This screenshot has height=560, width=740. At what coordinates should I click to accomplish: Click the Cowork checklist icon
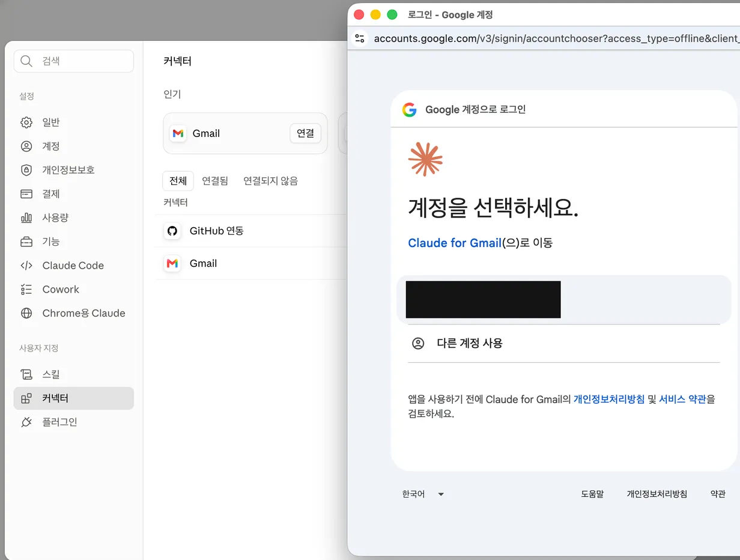(26, 290)
